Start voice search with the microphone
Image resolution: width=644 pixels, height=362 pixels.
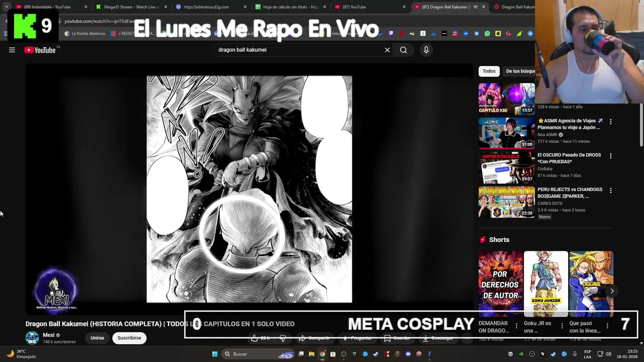[x=426, y=50]
